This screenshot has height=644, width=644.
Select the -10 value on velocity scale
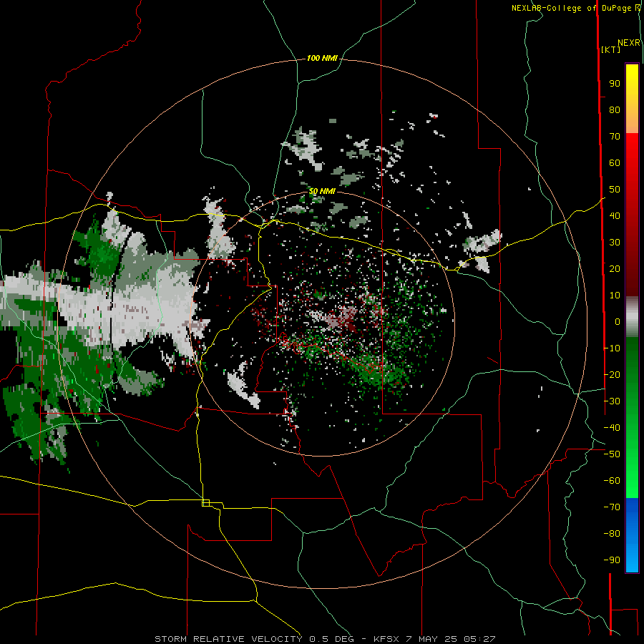tap(612, 348)
